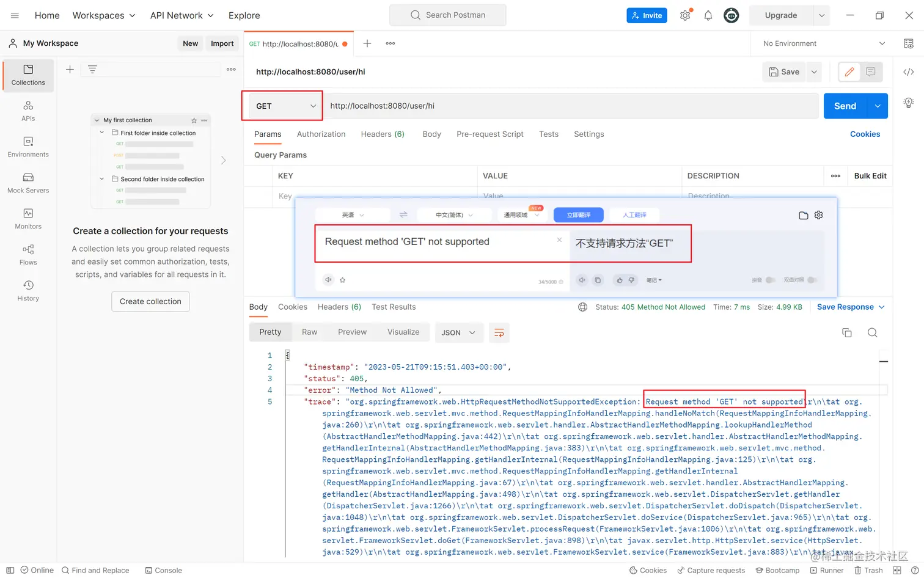Expand the API Network dropdown menu
The width and height of the screenshot is (924, 578).
coord(182,15)
